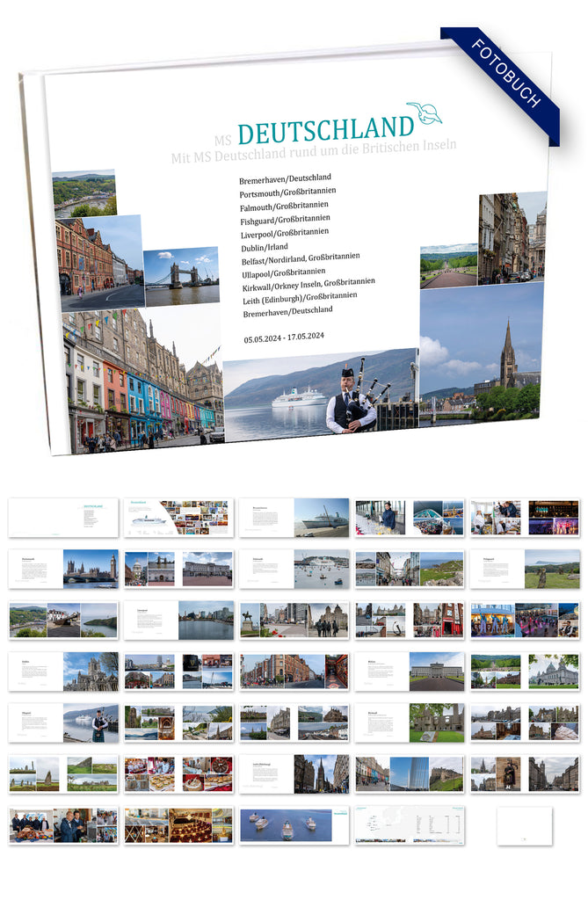Click the seagull logo beside DEUTSCHLAND
588x900 pixels.
click(425, 113)
